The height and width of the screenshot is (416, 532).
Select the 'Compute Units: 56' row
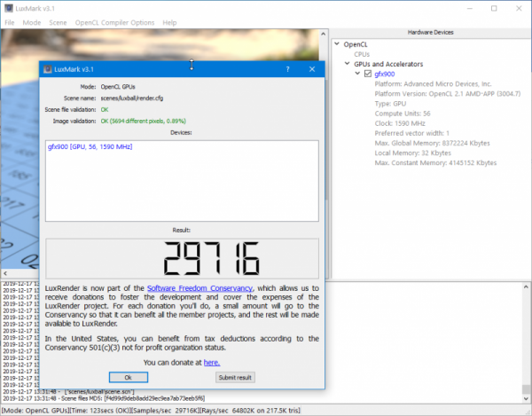click(x=403, y=114)
